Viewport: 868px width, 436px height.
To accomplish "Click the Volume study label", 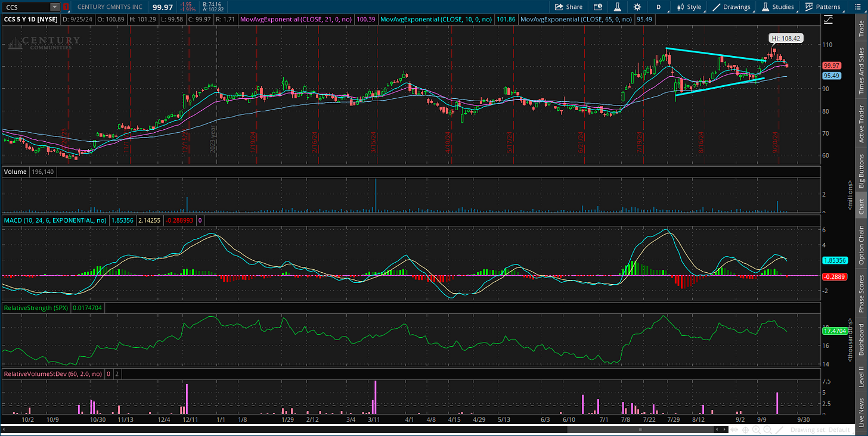I will 15,172.
